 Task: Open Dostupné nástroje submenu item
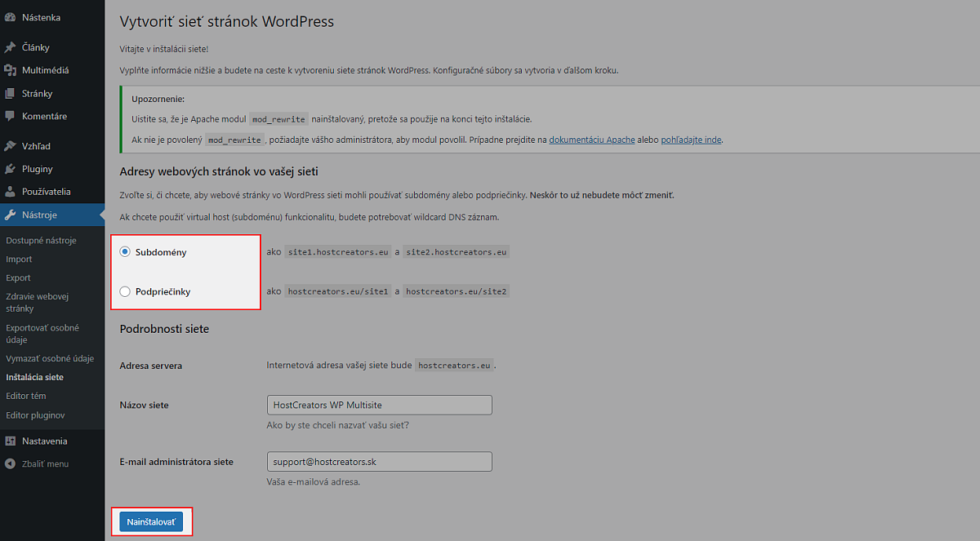point(41,241)
